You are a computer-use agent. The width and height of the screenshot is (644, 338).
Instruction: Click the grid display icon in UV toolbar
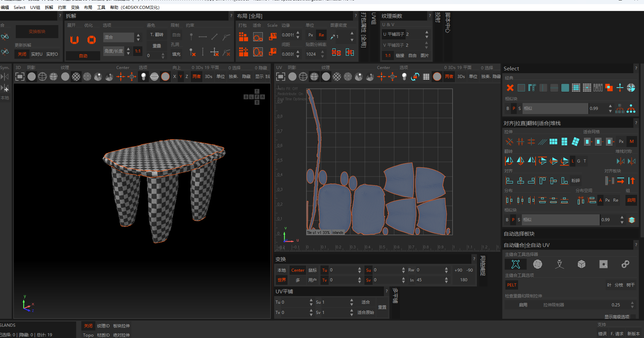(x=426, y=77)
